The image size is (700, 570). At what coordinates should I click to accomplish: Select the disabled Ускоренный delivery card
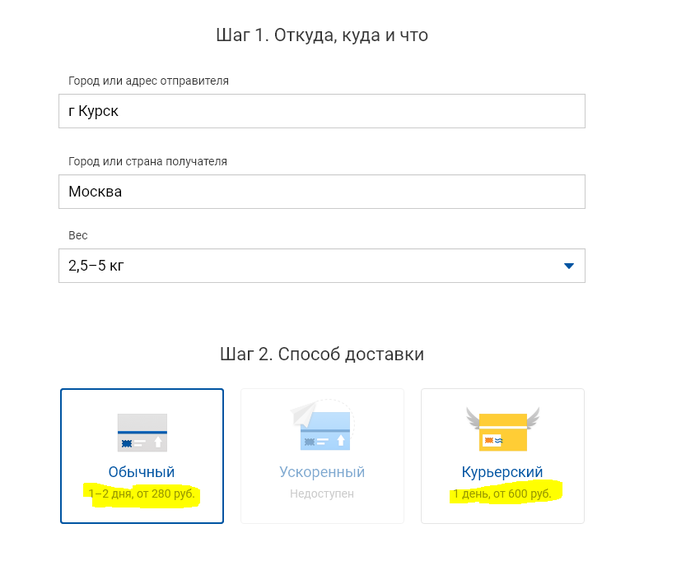(x=321, y=455)
